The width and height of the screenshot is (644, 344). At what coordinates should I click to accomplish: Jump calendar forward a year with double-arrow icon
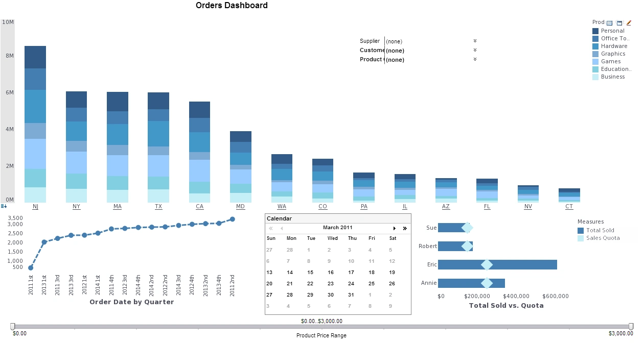404,228
